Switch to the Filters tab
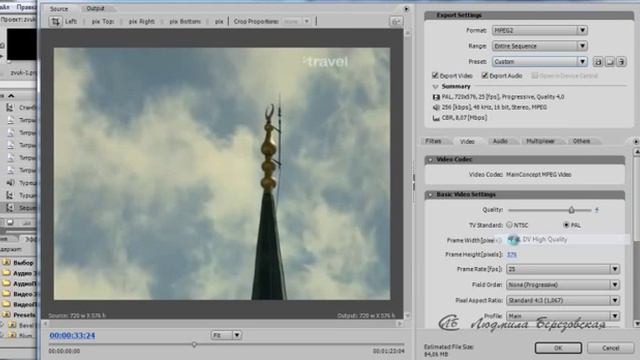This screenshot has width=640, height=360. (434, 141)
